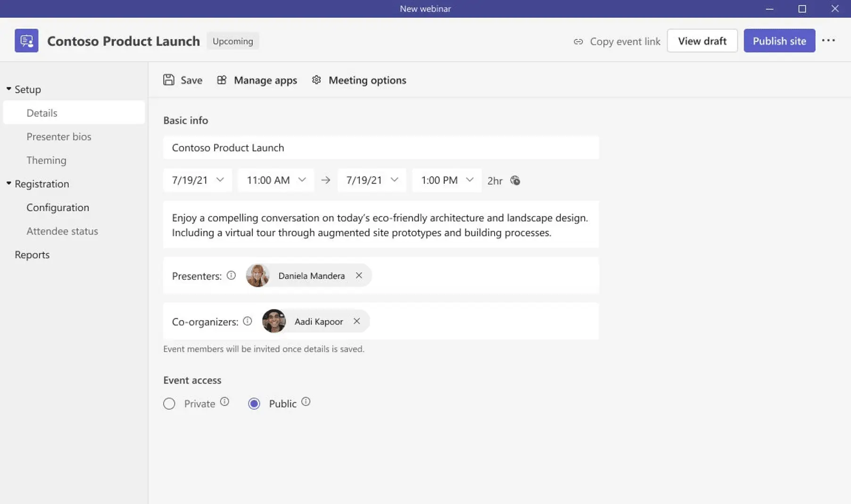Open the three-dot more options menu
This screenshot has width=851, height=504.
click(828, 41)
